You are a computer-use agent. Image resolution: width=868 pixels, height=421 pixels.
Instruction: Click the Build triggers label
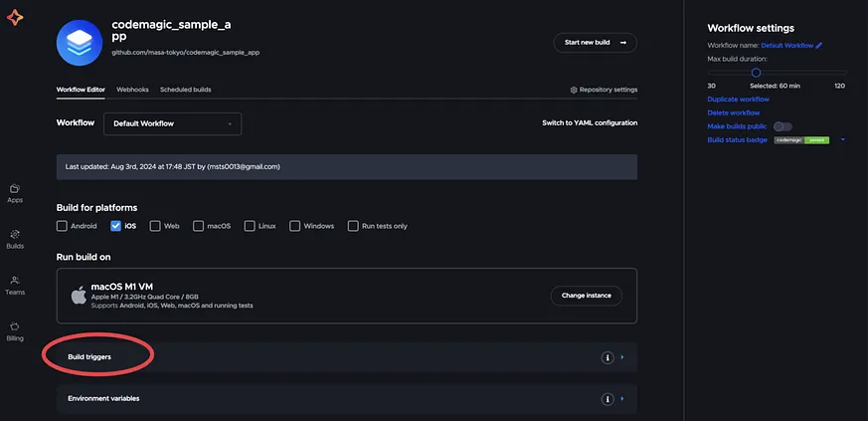(x=89, y=357)
